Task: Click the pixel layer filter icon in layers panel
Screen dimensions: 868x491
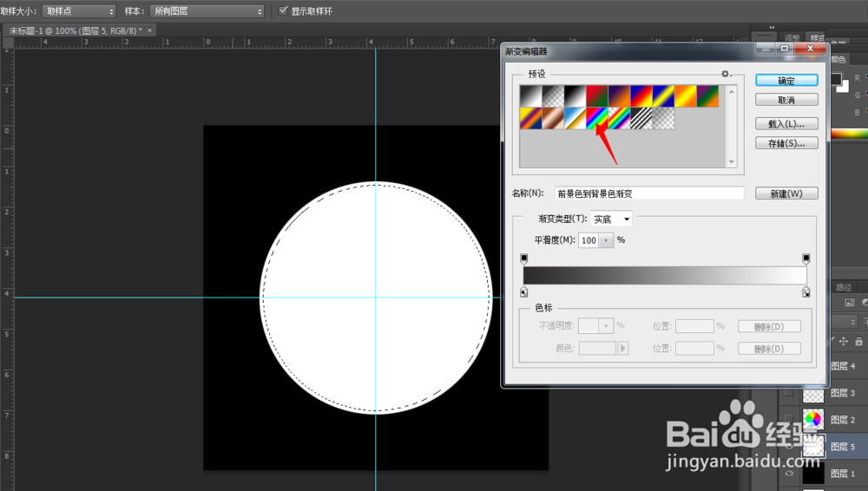Action: click(850, 302)
